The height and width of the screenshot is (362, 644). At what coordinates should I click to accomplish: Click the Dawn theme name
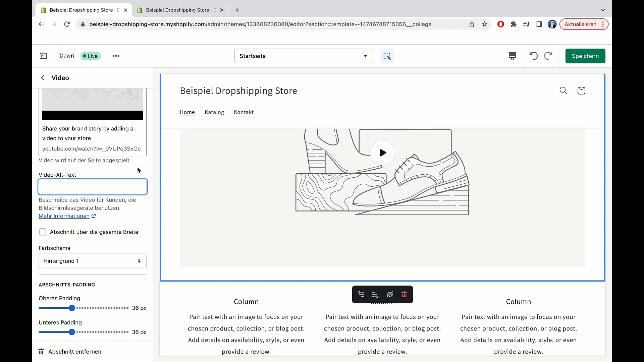click(67, 56)
